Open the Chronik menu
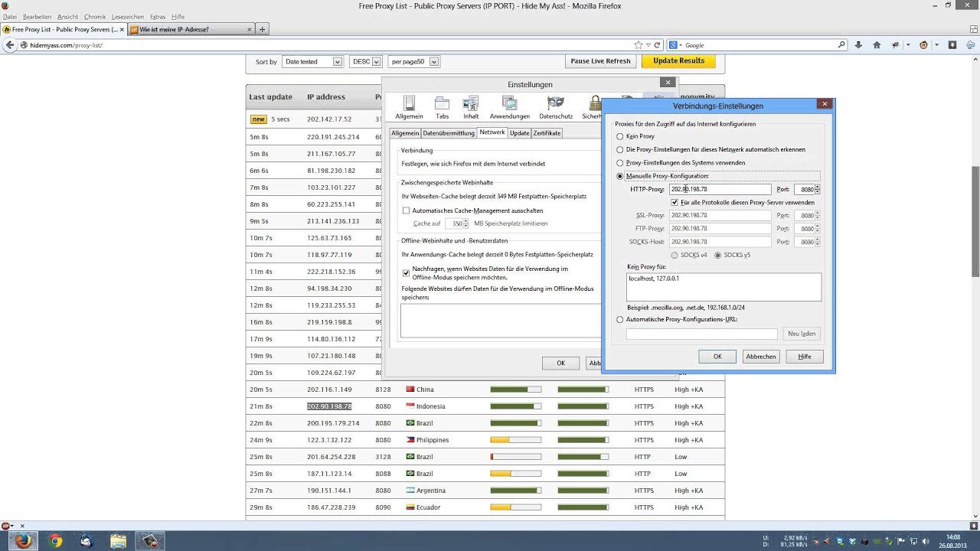 coord(95,16)
